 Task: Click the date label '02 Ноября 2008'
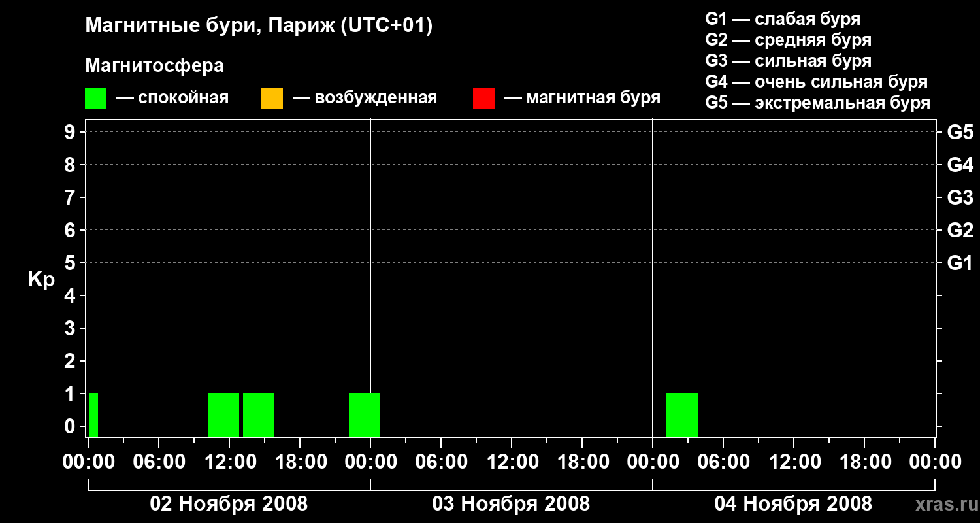click(x=229, y=504)
